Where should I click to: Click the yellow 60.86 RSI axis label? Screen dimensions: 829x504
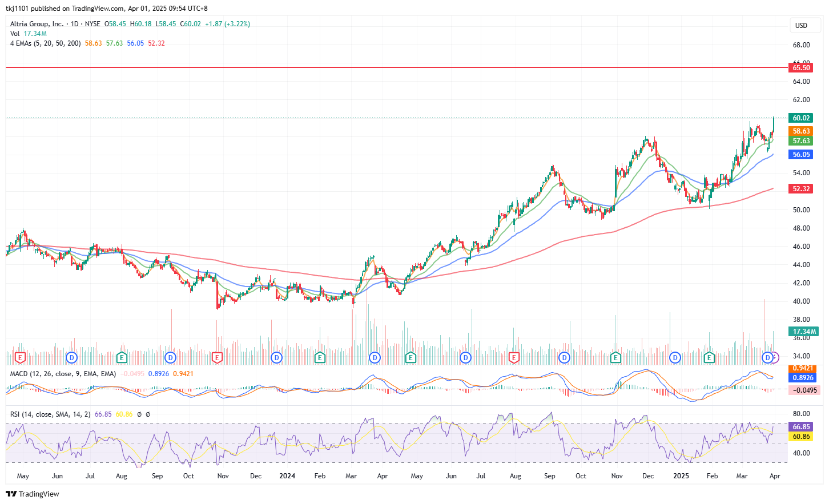tap(801, 437)
